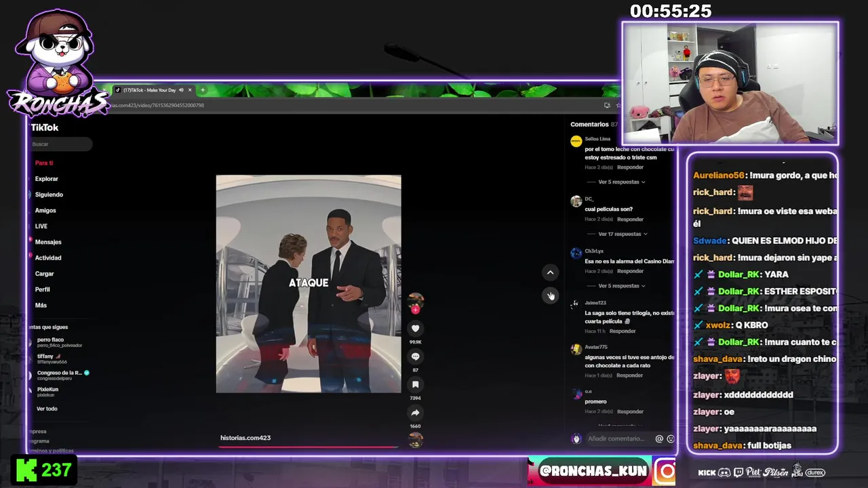Open the spinning sound disc below share

416,440
